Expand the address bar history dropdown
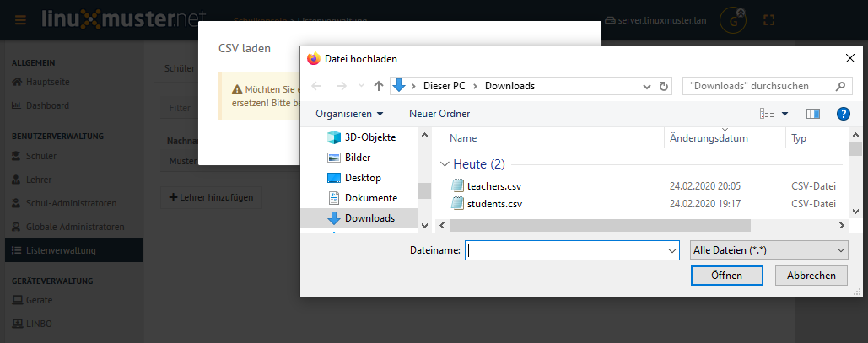The width and height of the screenshot is (868, 343). click(646, 86)
